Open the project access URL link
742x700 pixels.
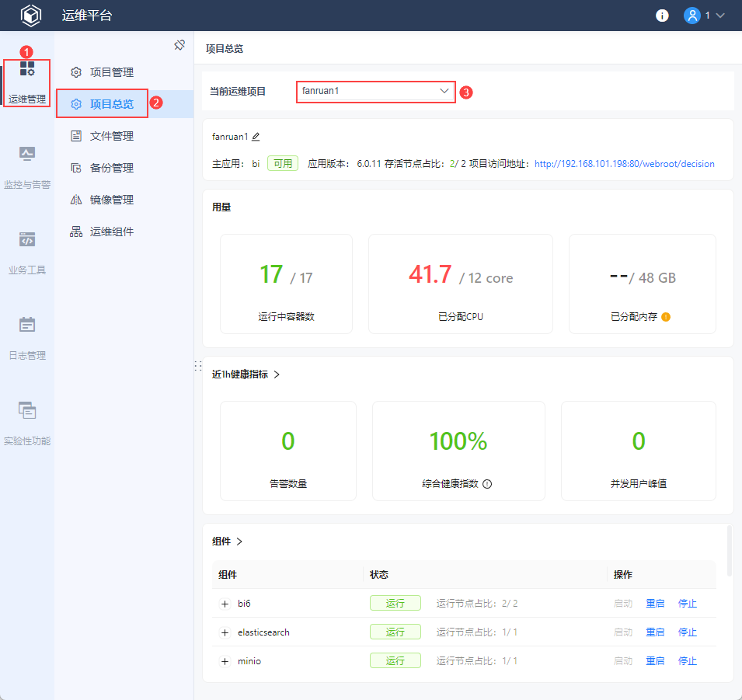pos(624,164)
